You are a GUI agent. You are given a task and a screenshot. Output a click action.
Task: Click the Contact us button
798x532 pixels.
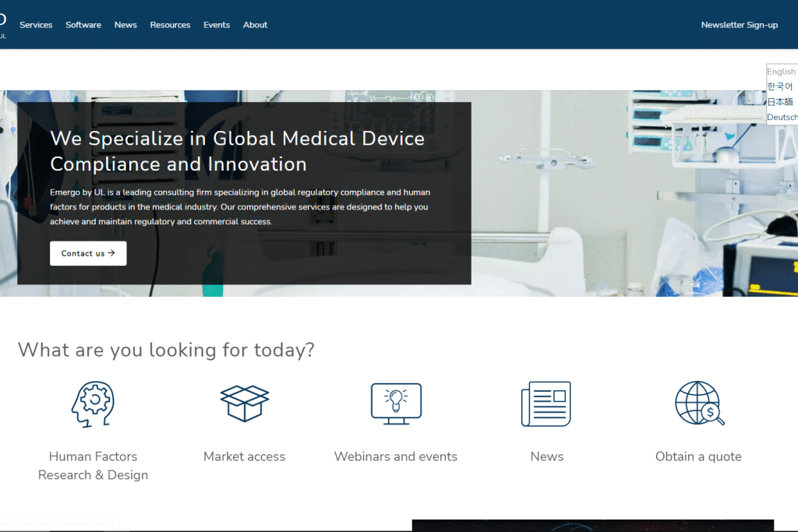[88, 253]
